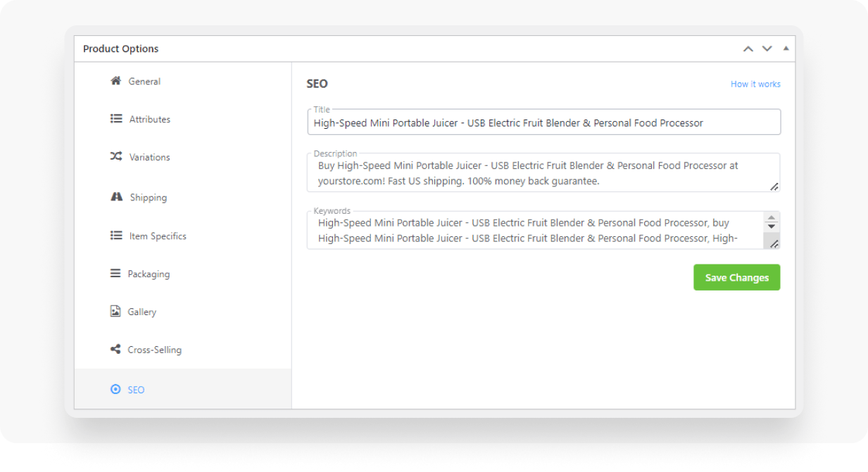Screen dimensions: 868x472
Task: Switch to the Variations section
Action: (x=149, y=157)
